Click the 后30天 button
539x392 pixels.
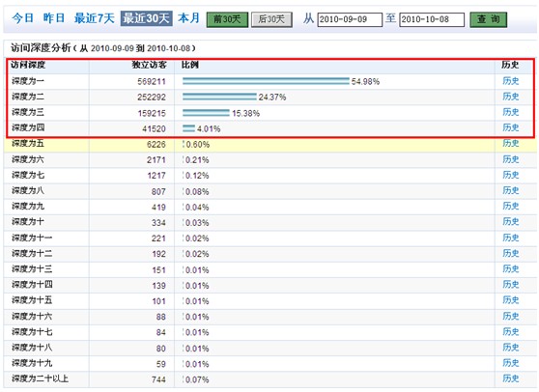(x=271, y=19)
